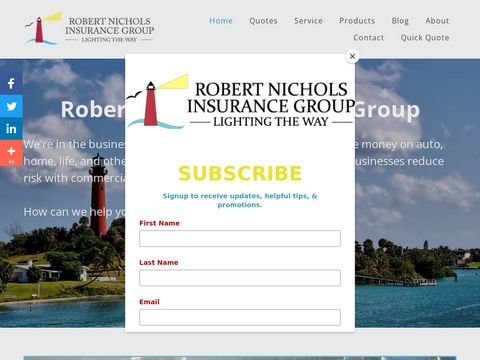Focus the First Name input field
The width and height of the screenshot is (480, 360).
240,239
